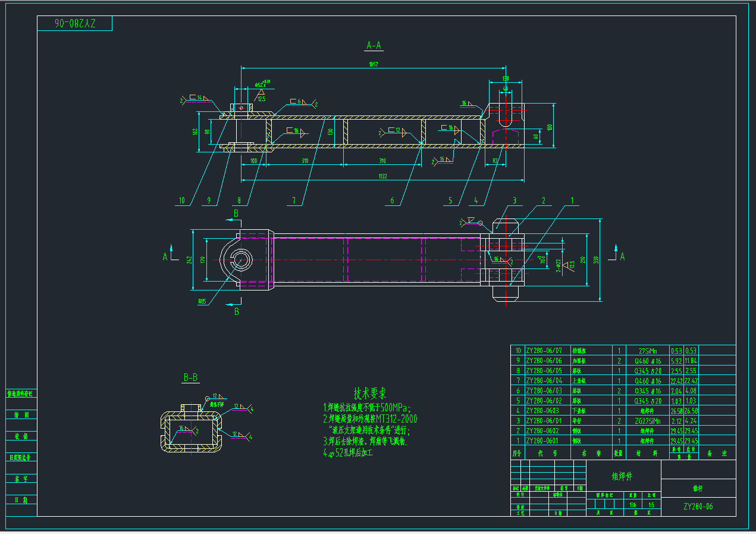Click the 2.12 unit weight cell
756x534 pixels.
pyautogui.click(x=676, y=421)
